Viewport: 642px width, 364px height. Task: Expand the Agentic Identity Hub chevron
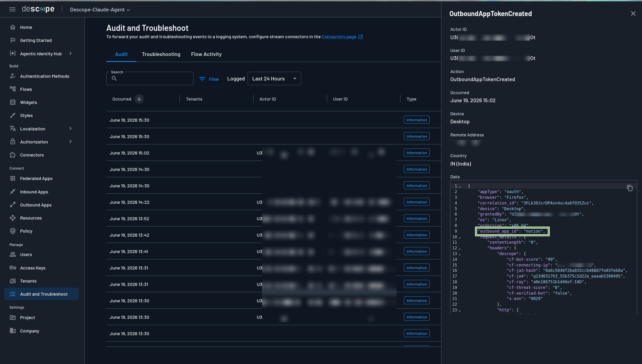(70, 54)
